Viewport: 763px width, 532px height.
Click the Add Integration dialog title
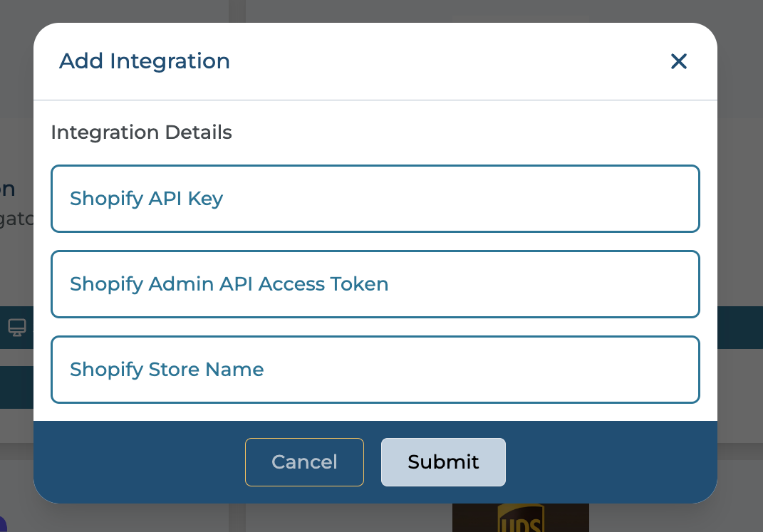click(x=145, y=61)
